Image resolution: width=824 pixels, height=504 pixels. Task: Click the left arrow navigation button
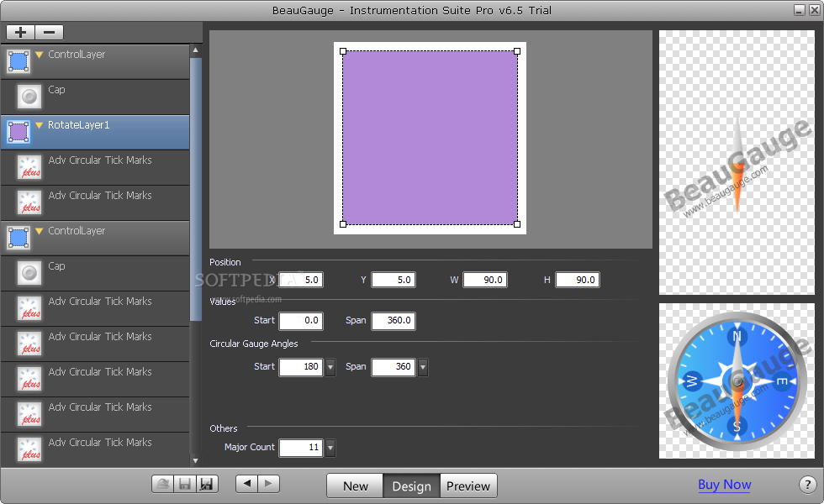pos(246,484)
